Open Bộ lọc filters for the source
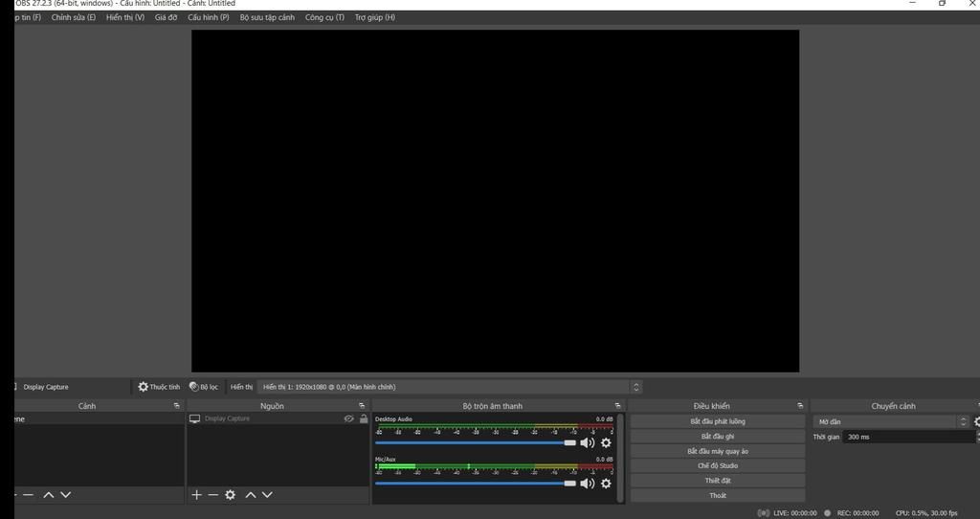 pyautogui.click(x=204, y=387)
